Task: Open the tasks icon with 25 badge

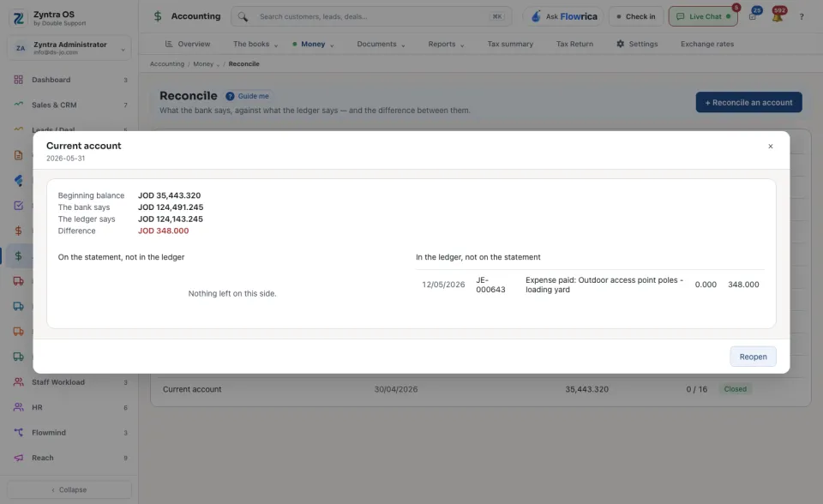Action: [x=754, y=16]
